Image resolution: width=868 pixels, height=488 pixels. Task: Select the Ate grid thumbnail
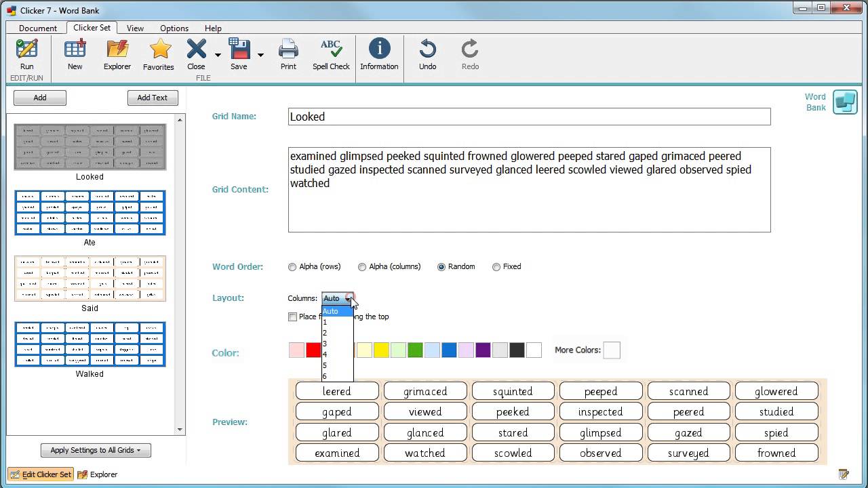coord(90,212)
